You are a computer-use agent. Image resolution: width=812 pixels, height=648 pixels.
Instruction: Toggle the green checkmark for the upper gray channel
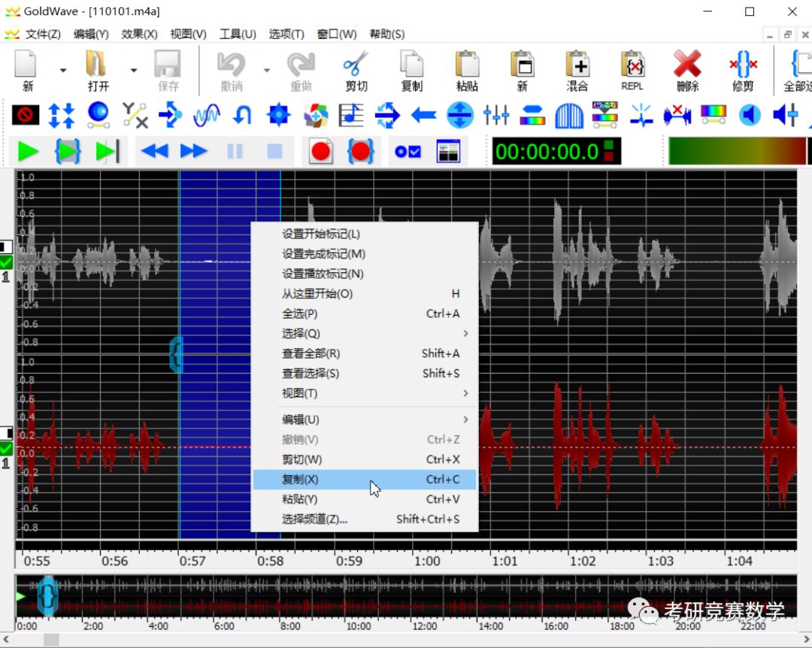tap(6, 262)
